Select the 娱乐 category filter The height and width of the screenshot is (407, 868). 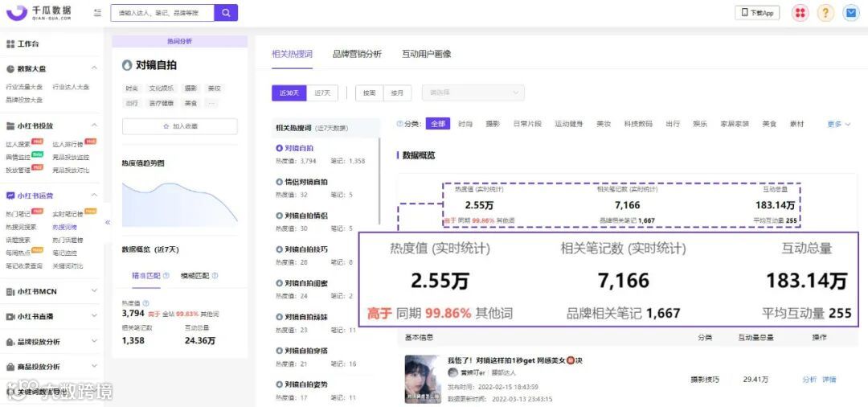(700, 124)
